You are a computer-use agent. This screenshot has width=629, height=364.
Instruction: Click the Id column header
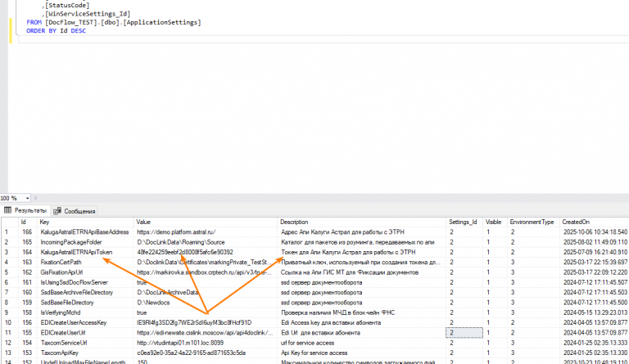click(x=28, y=222)
